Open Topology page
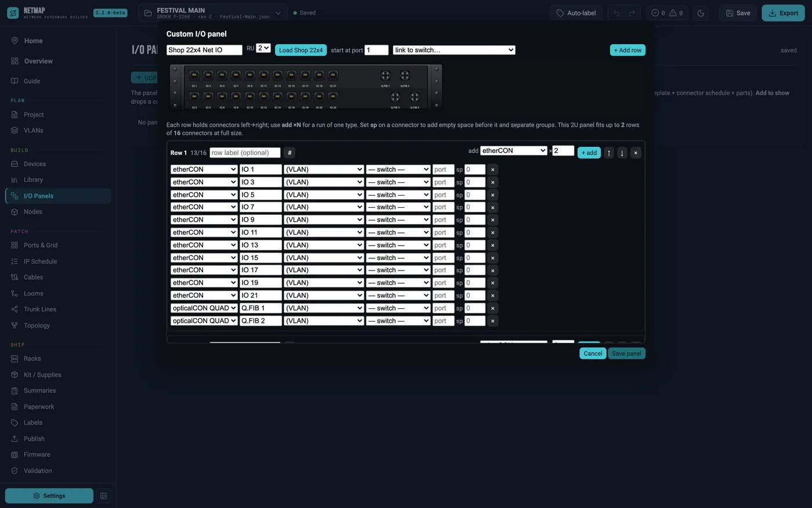812x508 pixels. tap(58, 325)
